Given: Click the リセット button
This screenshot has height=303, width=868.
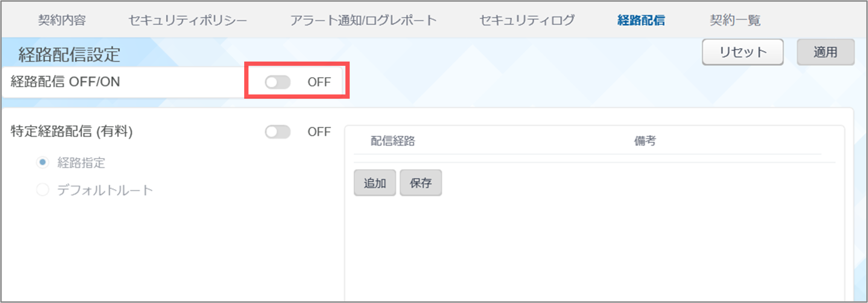Looking at the screenshot, I should [x=742, y=52].
